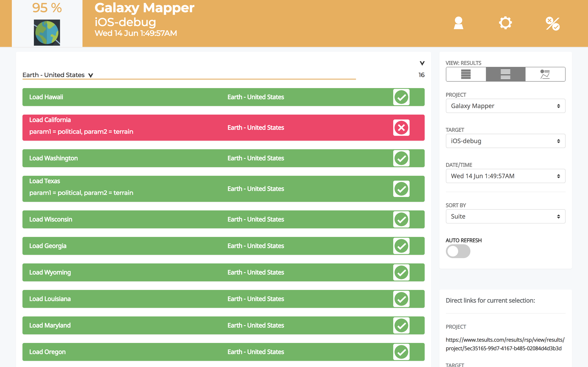Open the Sort By dropdown showing Suite

(x=505, y=216)
